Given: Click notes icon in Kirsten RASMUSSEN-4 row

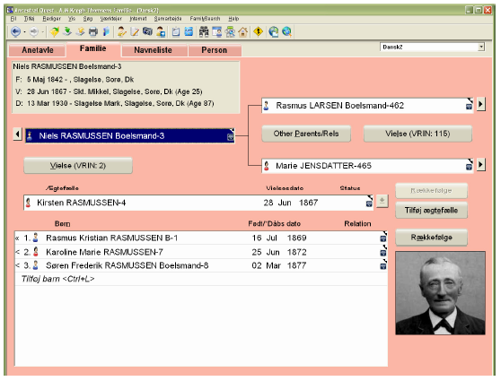Looking at the screenshot, I should click(x=369, y=203).
